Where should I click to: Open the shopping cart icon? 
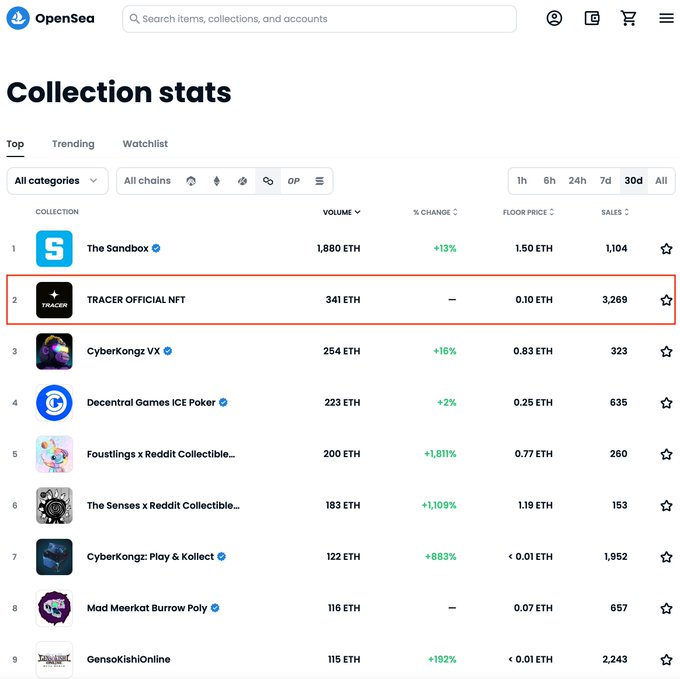[x=628, y=18]
